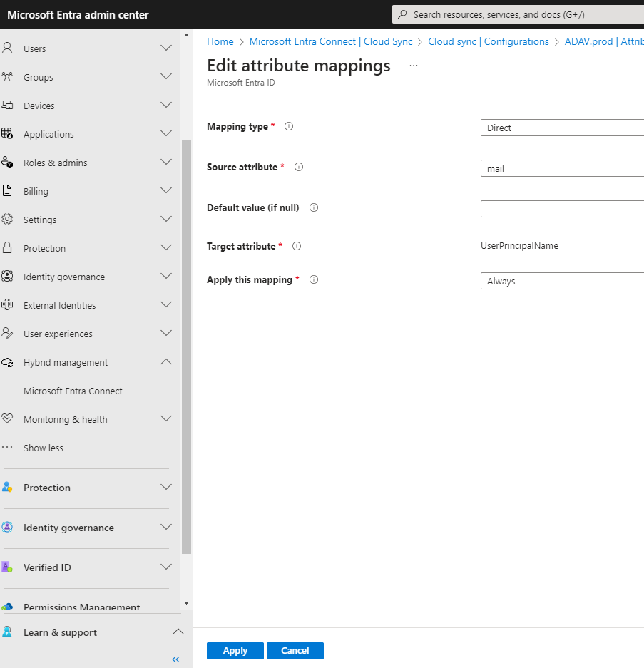Viewport: 644px width, 668px height.
Task: Click the Groups icon in sidebar
Action: (7, 76)
